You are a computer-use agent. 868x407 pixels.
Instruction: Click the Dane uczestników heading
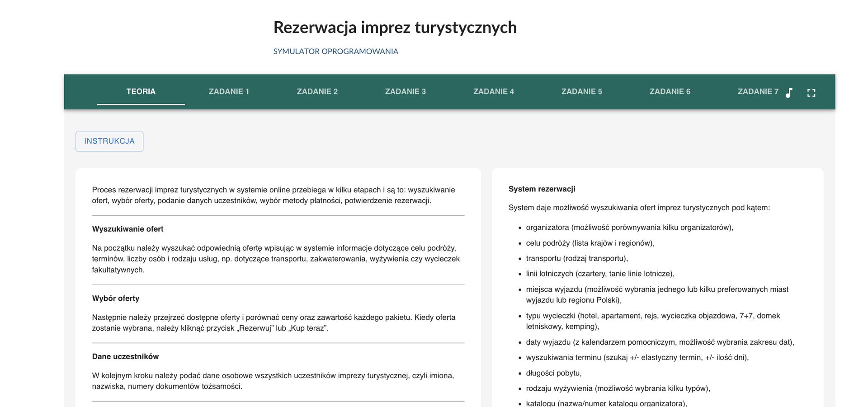[x=125, y=356]
